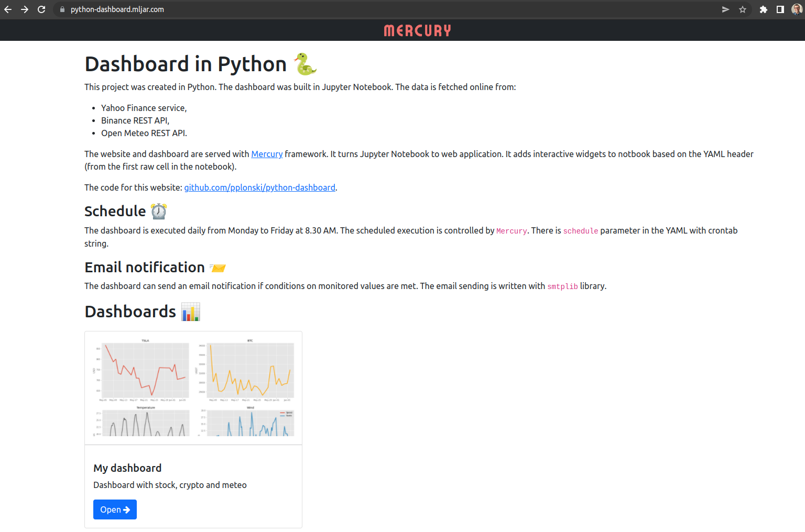Open the github.com/pplonski/python-dashboard link
This screenshot has width=805, height=532.
pos(259,187)
